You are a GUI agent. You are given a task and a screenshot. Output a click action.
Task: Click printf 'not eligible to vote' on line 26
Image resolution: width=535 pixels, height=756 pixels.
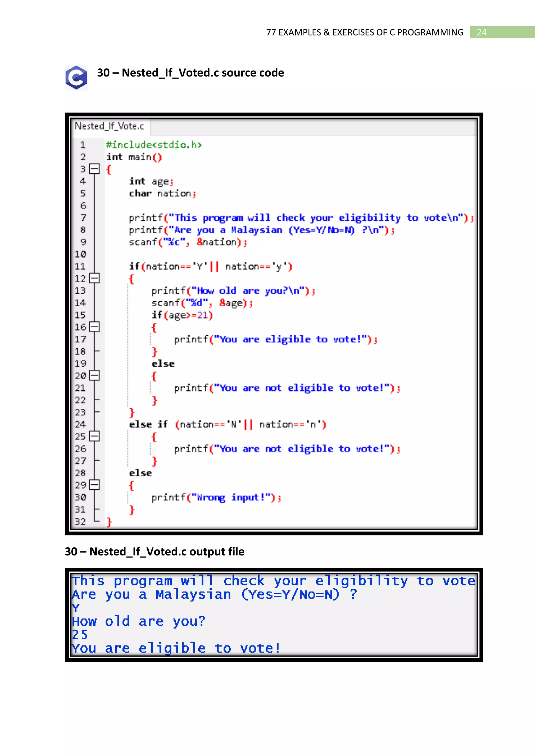coord(287,449)
